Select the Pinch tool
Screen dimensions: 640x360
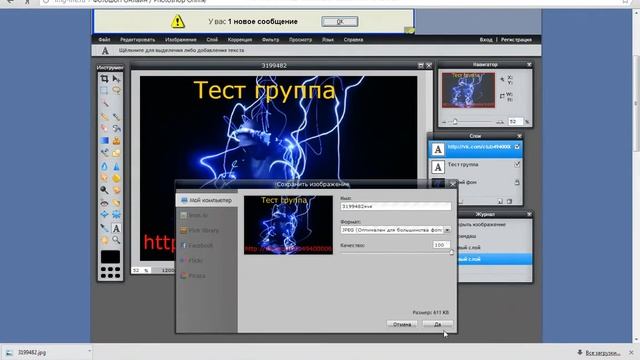(x=116, y=214)
